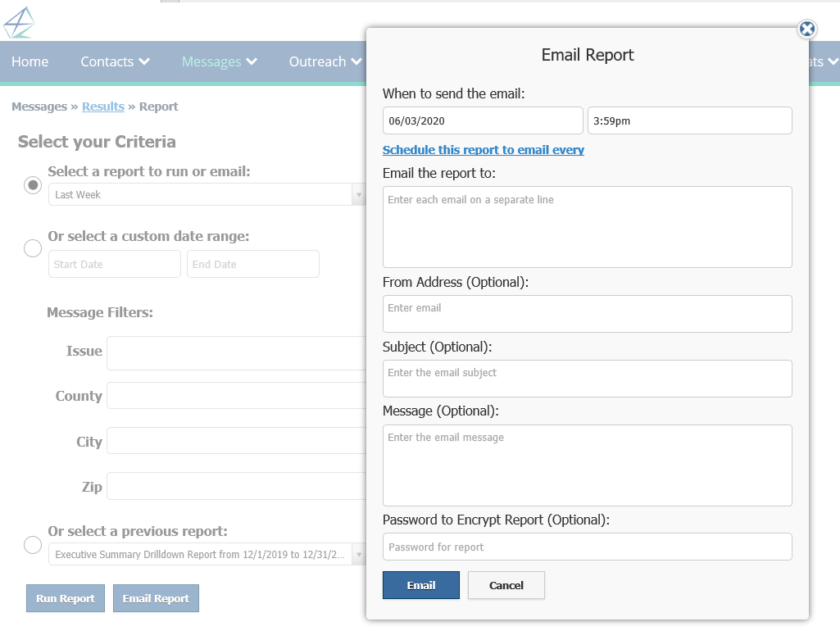The width and height of the screenshot is (840, 631).
Task: Click the send time field showing 3:59pm
Action: [x=690, y=120]
